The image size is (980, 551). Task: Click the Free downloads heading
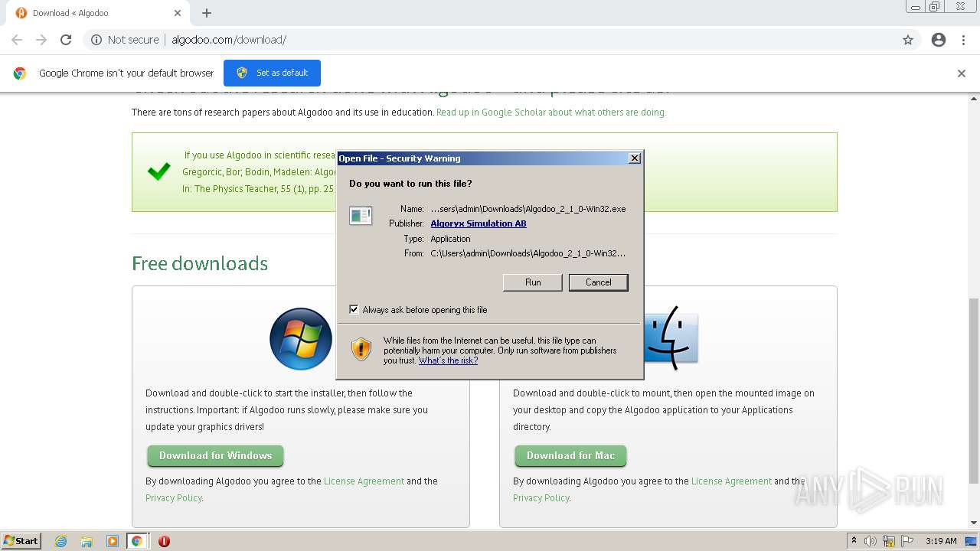point(200,263)
